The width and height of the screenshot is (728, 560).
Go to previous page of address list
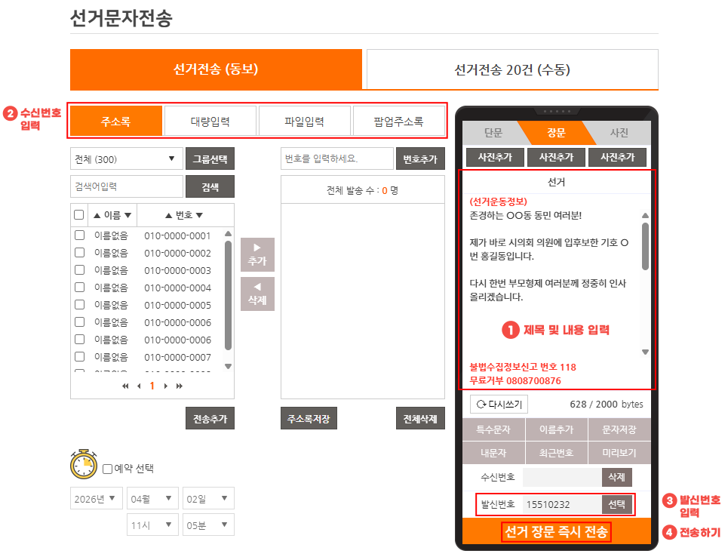coord(139,386)
